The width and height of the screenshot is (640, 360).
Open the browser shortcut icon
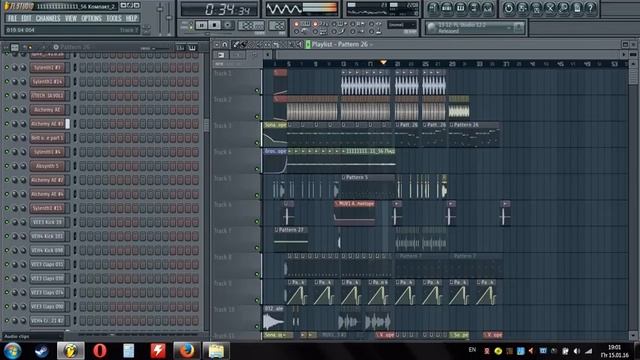point(474,8)
